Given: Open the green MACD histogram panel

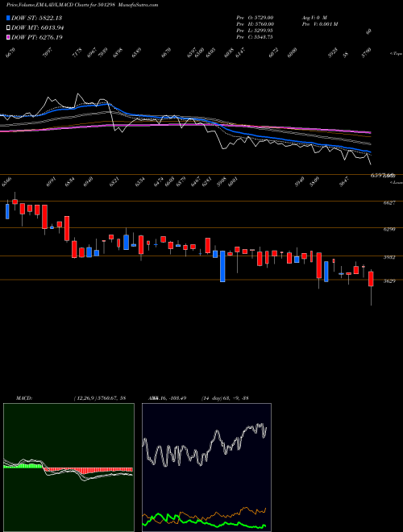Looking at the screenshot, I should [69, 468].
